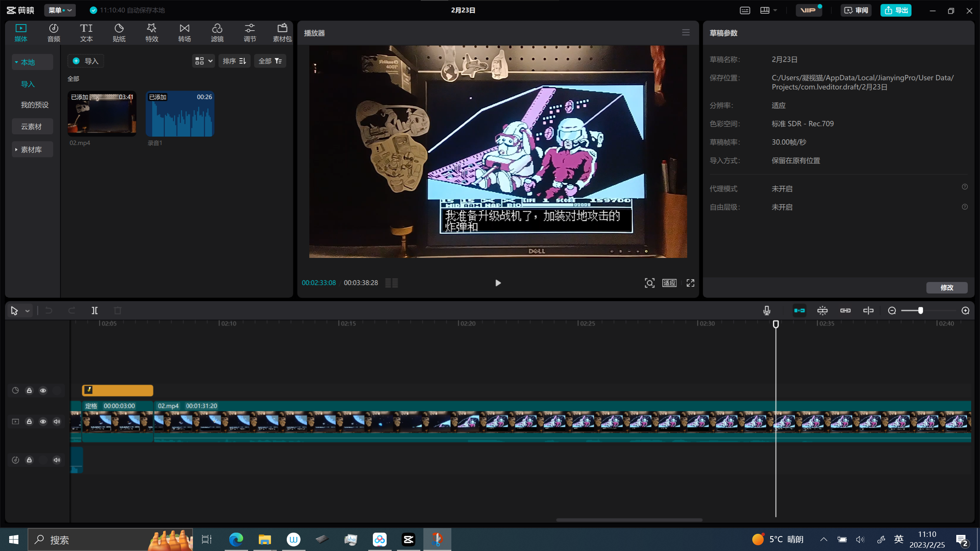Lock the effect track

click(29, 391)
